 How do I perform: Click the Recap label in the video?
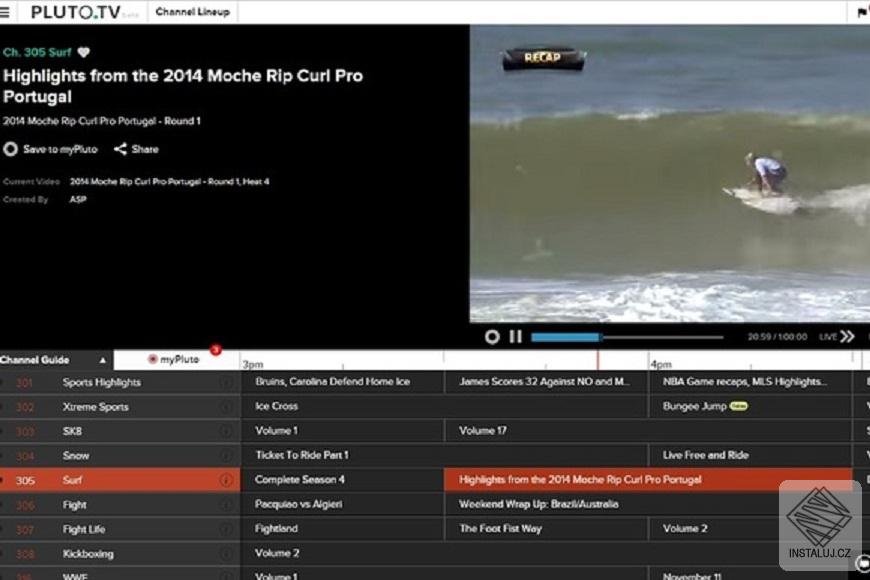(543, 58)
